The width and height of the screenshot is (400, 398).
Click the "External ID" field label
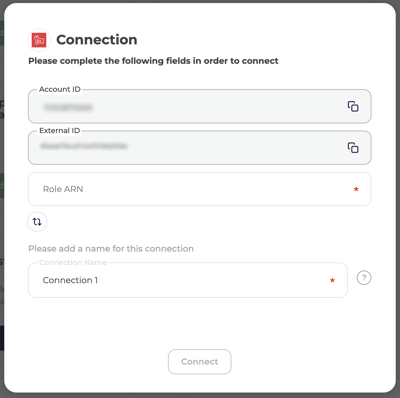(60, 131)
